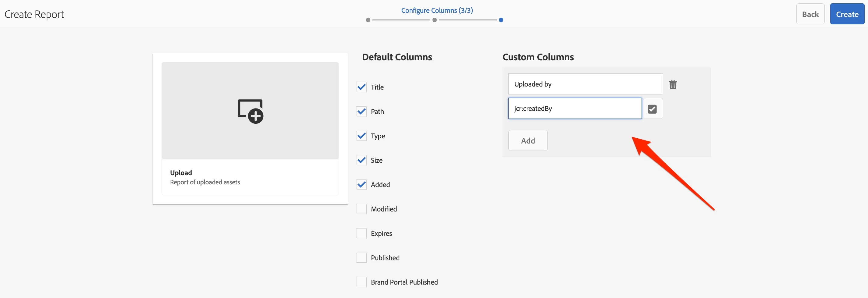Check the Brand Portal Published box
868x298 pixels.
point(361,282)
